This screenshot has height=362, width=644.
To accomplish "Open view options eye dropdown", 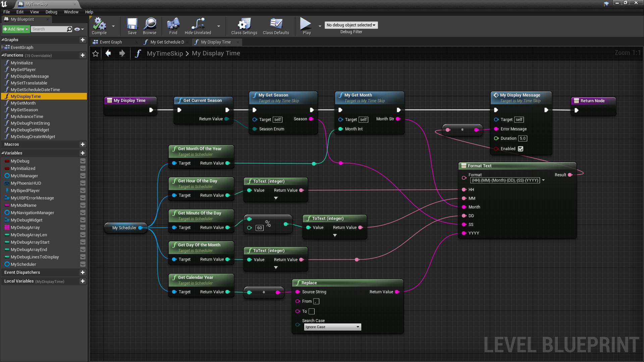I will 79,29.
